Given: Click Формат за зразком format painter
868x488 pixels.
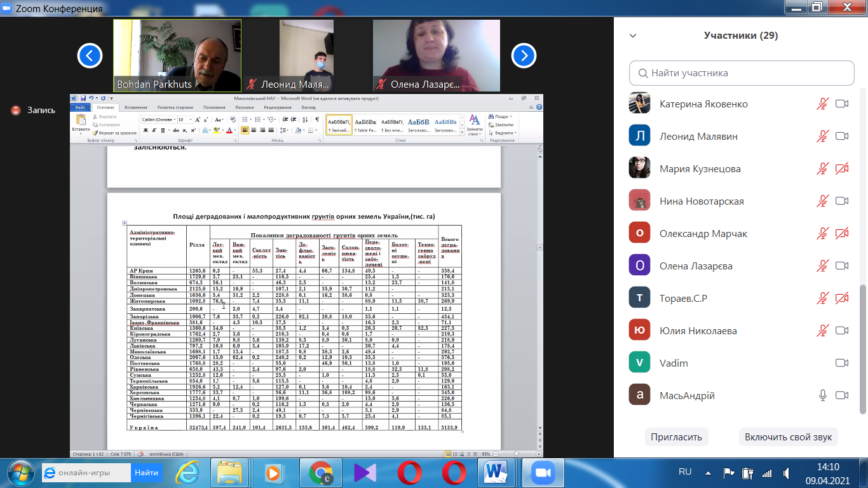Looking at the screenshot, I should pyautogui.click(x=115, y=133).
